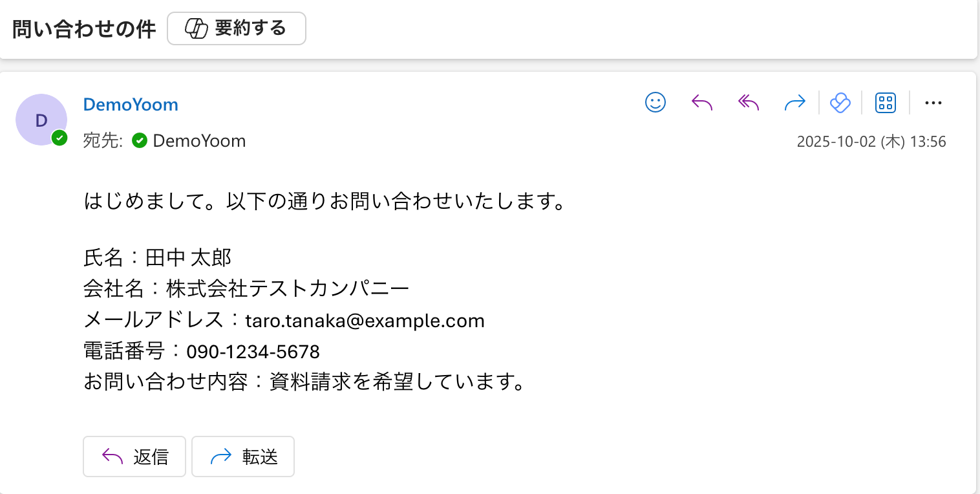Image resolution: width=980 pixels, height=494 pixels.
Task: Click the 問い合わせの件 subject heading
Action: coord(84,30)
